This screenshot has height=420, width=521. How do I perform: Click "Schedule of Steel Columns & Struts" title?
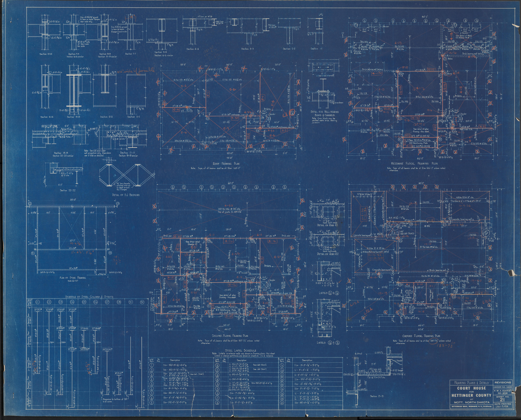[89, 297]
